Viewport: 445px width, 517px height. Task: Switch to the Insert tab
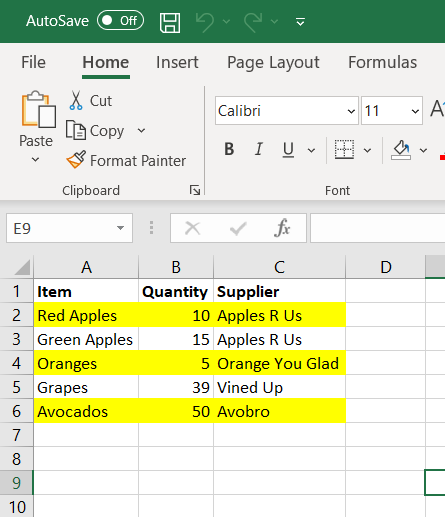tap(177, 62)
